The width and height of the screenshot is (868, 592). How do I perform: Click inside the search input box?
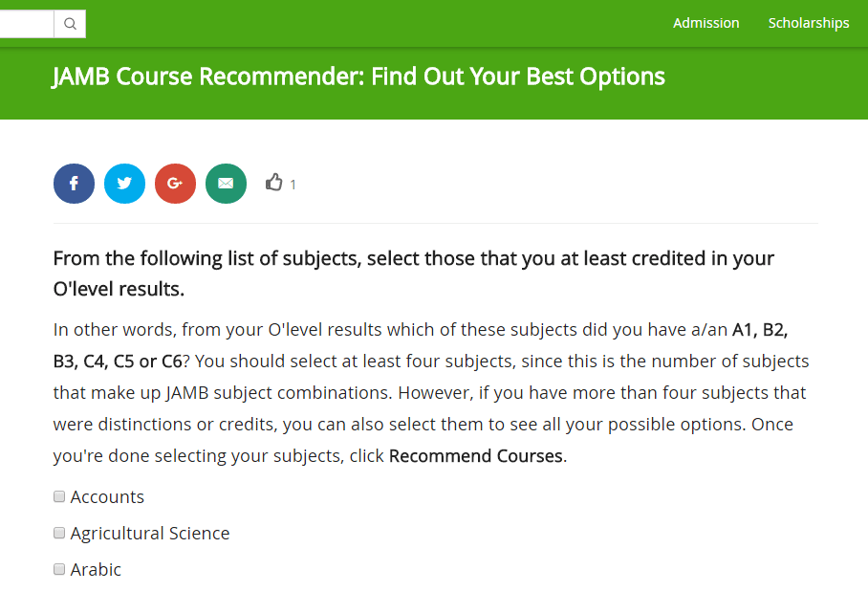pos(27,23)
